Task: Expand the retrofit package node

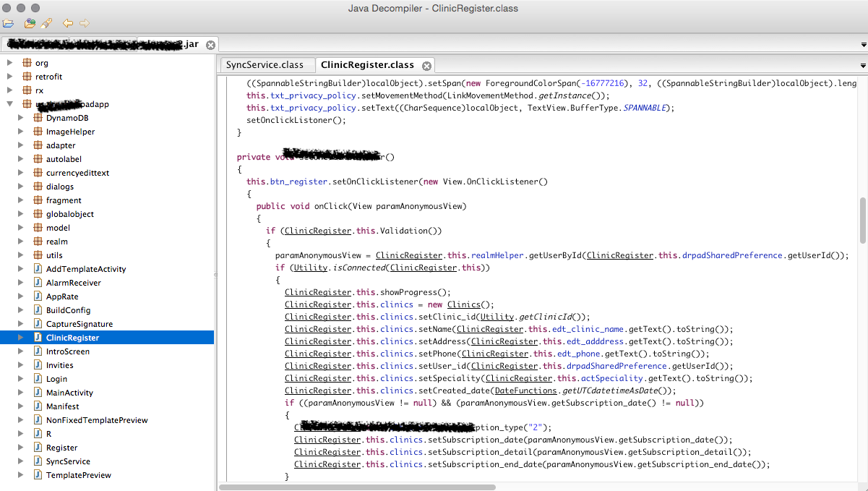Action: [x=10, y=77]
